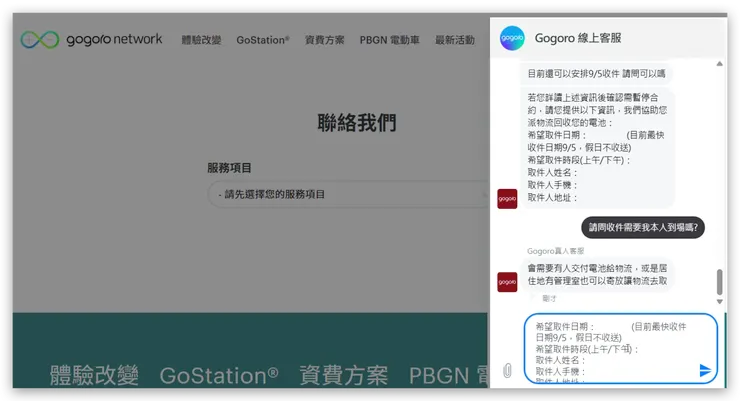Click the gogoro network wordmark text

(114, 40)
